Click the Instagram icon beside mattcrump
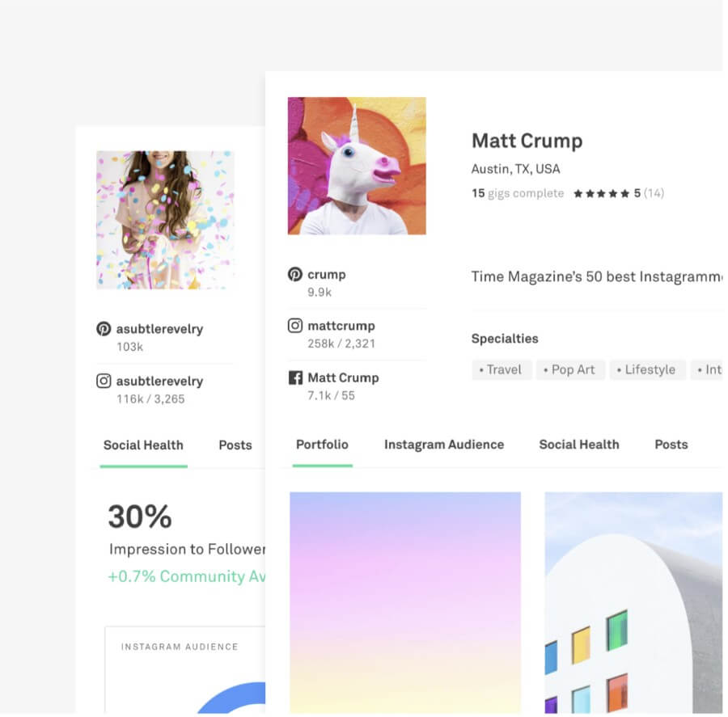The height and width of the screenshot is (717, 728). 294,326
